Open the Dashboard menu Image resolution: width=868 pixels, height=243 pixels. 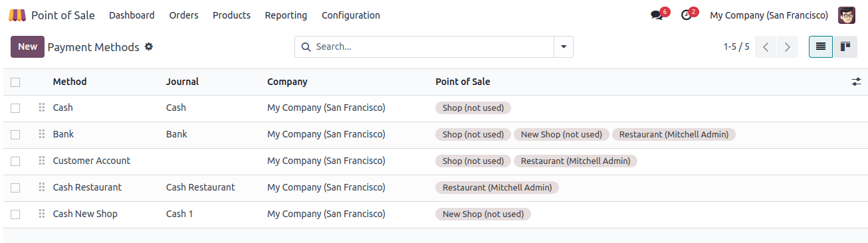(x=132, y=15)
